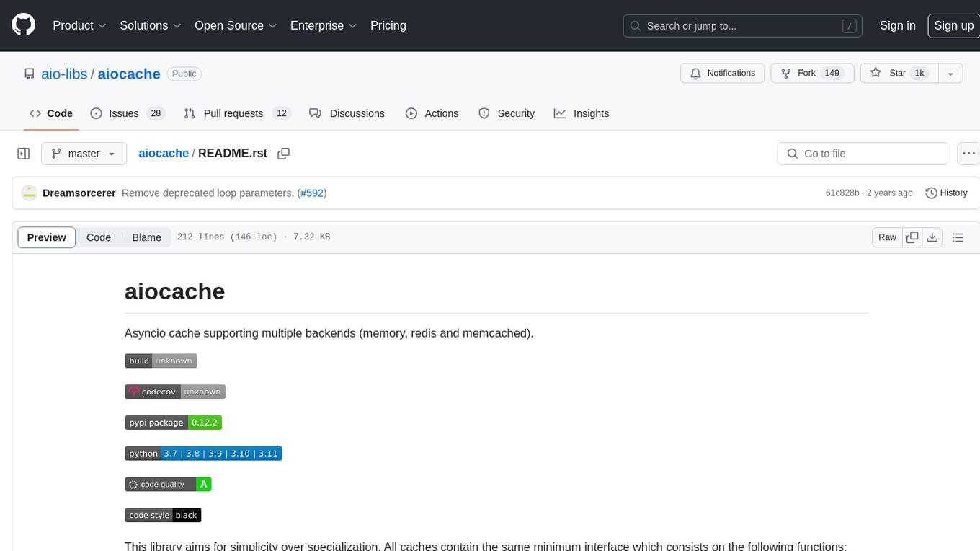The image size is (980, 551).
Task: Switch to the Issues tab
Action: [128, 113]
